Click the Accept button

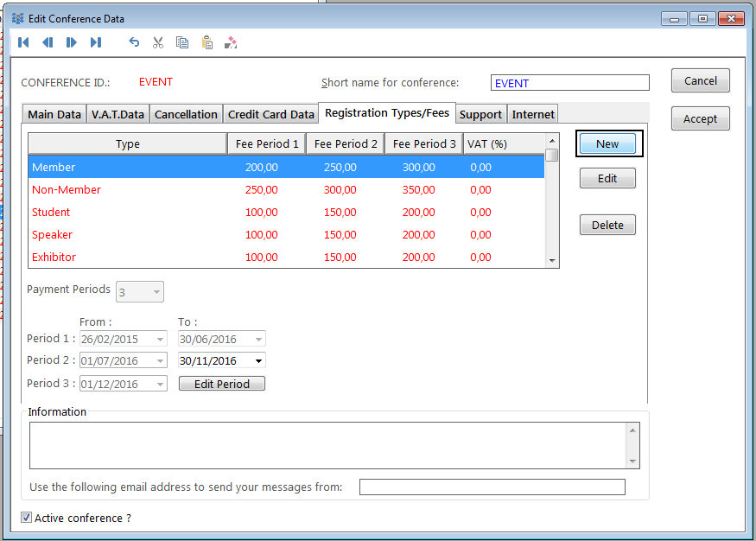click(700, 119)
